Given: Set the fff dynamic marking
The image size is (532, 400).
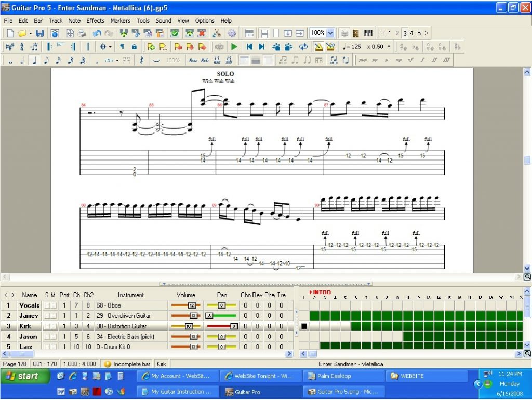Looking at the screenshot, I should pos(446,60).
